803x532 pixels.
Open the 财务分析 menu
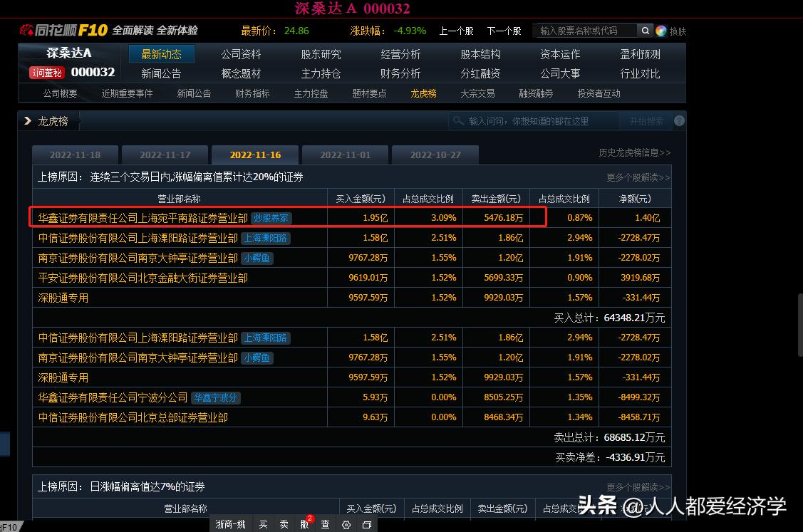coord(400,74)
